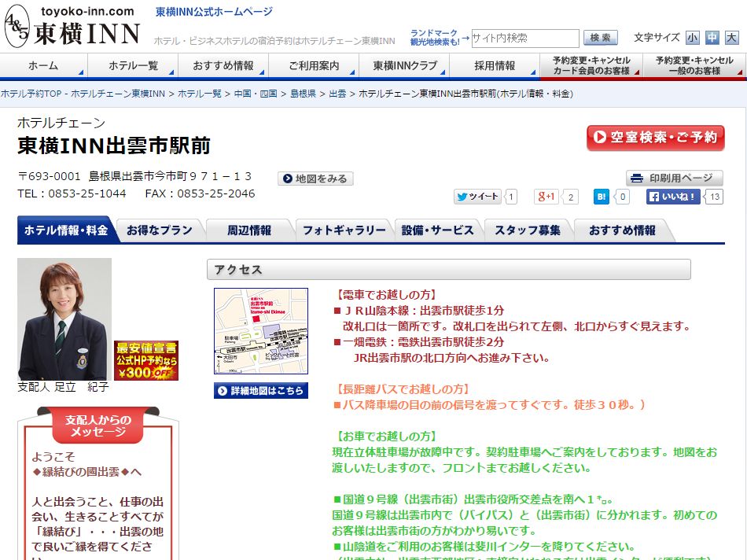Open the フォトギャラリー tab
The height and width of the screenshot is (560, 747).
click(x=344, y=230)
